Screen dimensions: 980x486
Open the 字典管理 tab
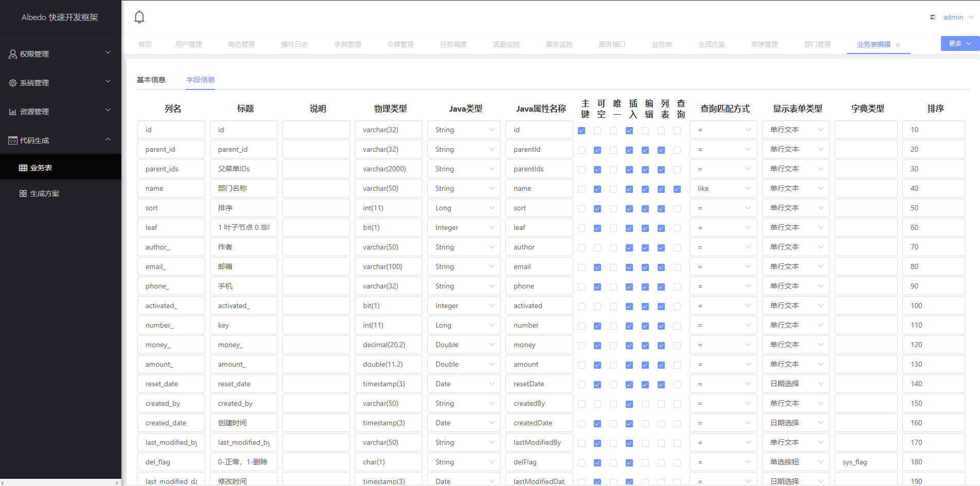(x=348, y=44)
